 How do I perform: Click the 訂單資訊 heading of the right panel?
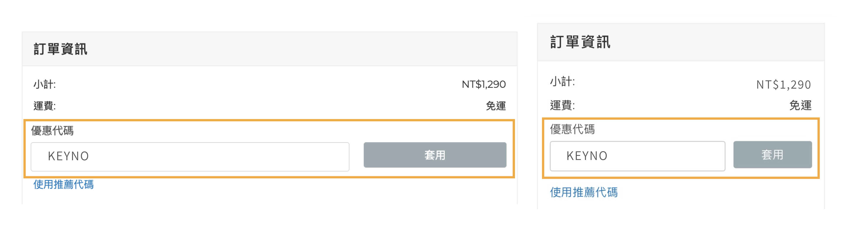click(580, 42)
